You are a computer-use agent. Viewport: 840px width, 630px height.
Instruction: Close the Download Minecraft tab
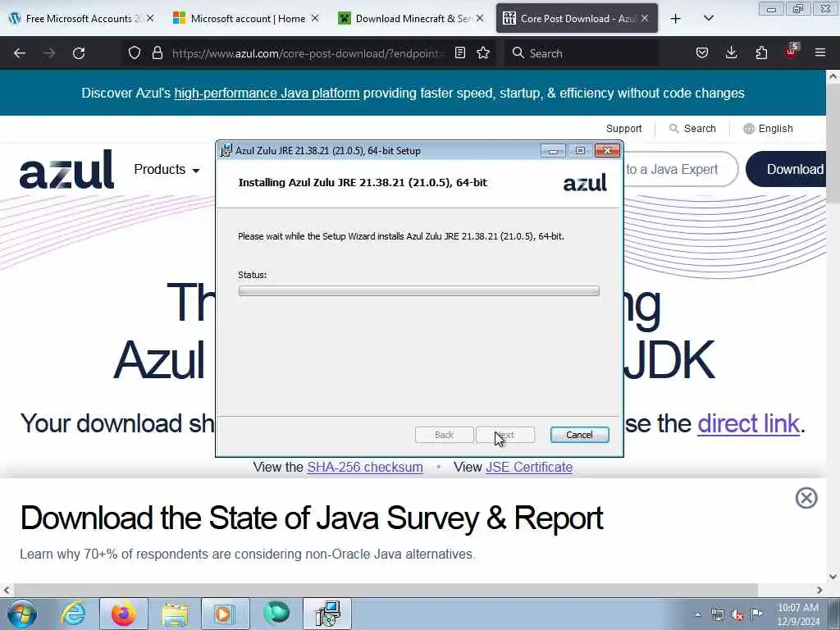click(x=480, y=18)
